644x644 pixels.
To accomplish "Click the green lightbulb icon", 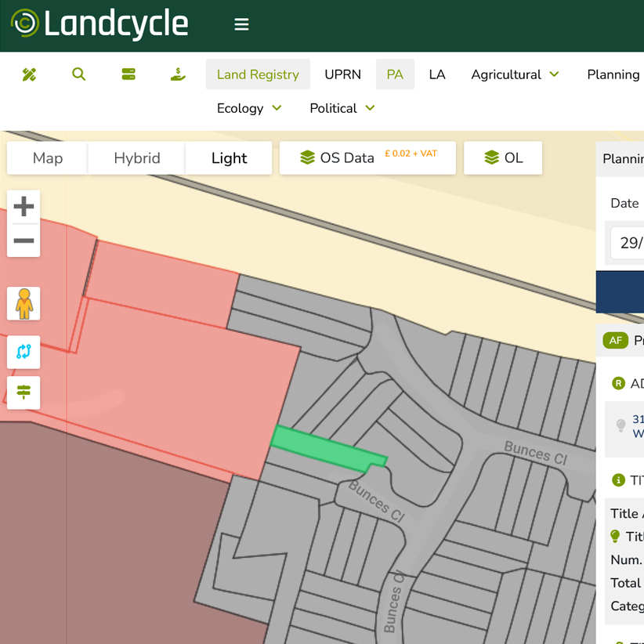I will click(x=615, y=536).
